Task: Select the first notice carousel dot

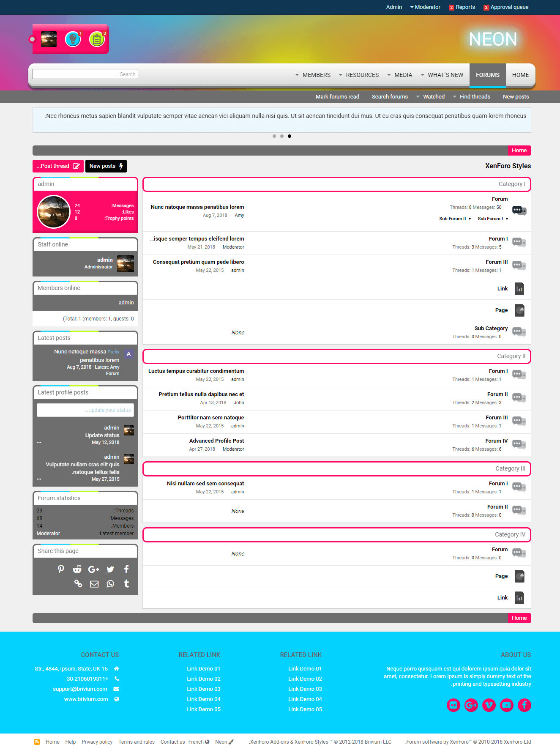Action: [x=274, y=136]
